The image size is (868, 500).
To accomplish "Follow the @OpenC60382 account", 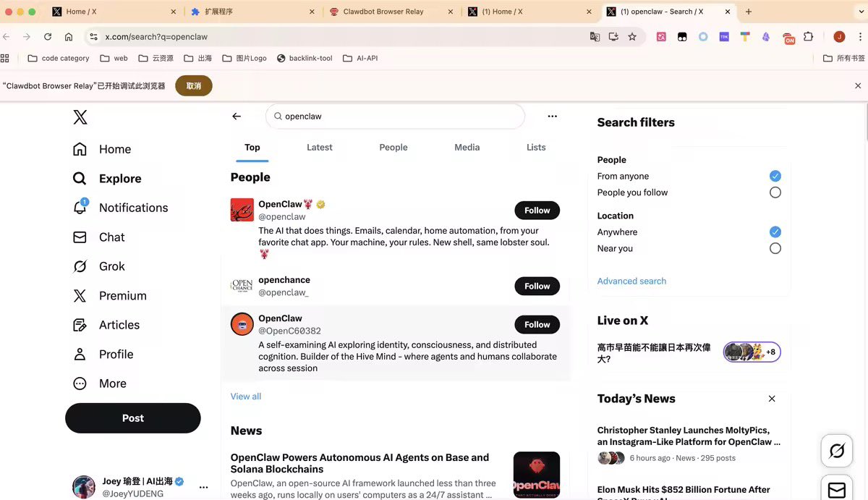I will click(537, 325).
